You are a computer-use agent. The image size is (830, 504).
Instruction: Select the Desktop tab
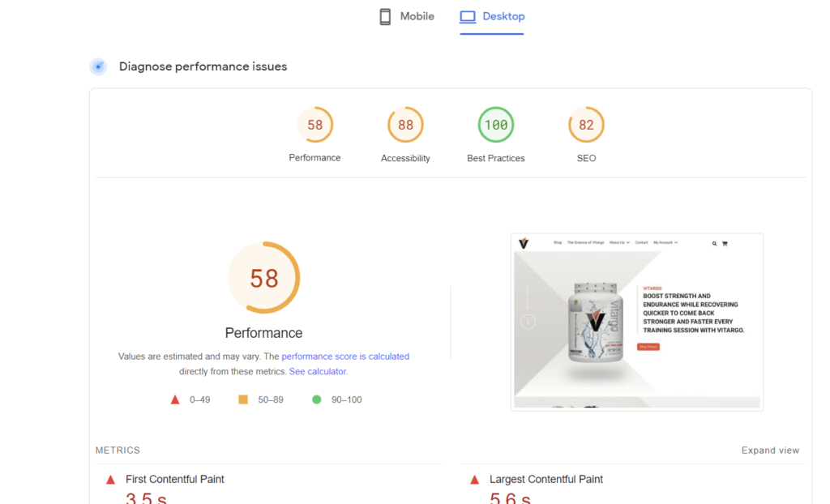click(492, 17)
